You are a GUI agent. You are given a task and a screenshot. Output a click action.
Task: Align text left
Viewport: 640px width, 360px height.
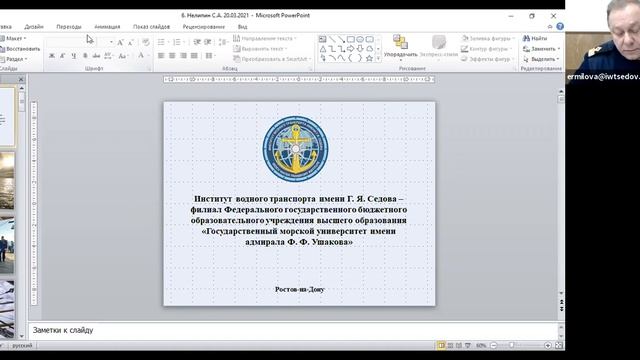point(161,56)
